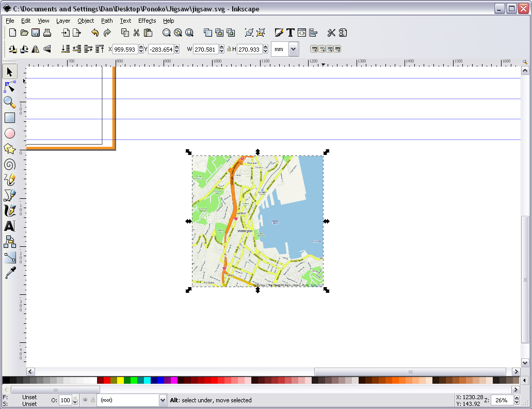This screenshot has height=409, width=532.
Task: Toggle the width and height ratio lock
Action: click(229, 49)
